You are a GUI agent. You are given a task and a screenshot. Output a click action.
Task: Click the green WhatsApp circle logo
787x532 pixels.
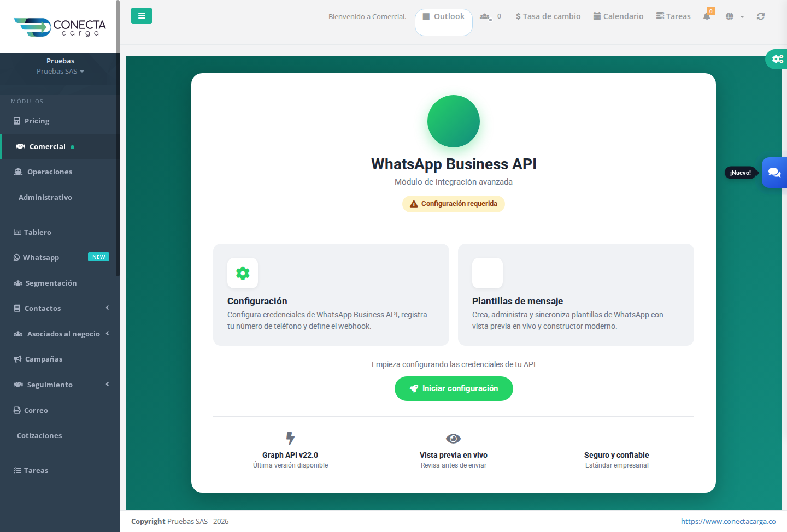tap(454, 121)
